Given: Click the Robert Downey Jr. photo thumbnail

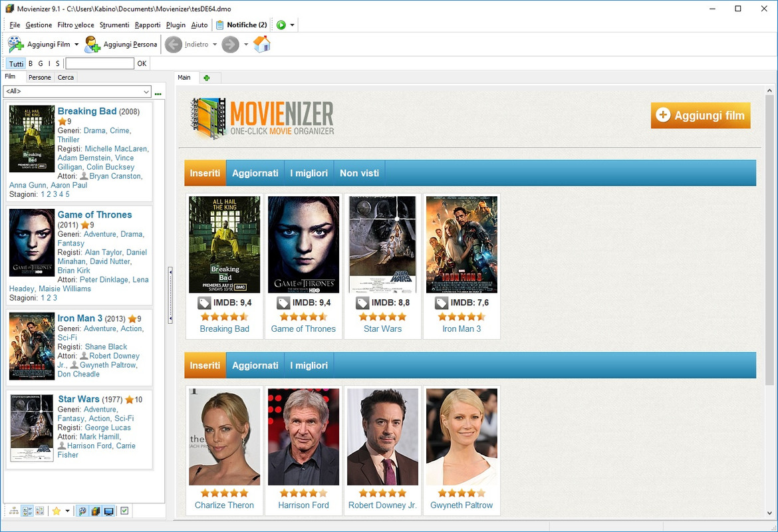Looking at the screenshot, I should click(382, 437).
